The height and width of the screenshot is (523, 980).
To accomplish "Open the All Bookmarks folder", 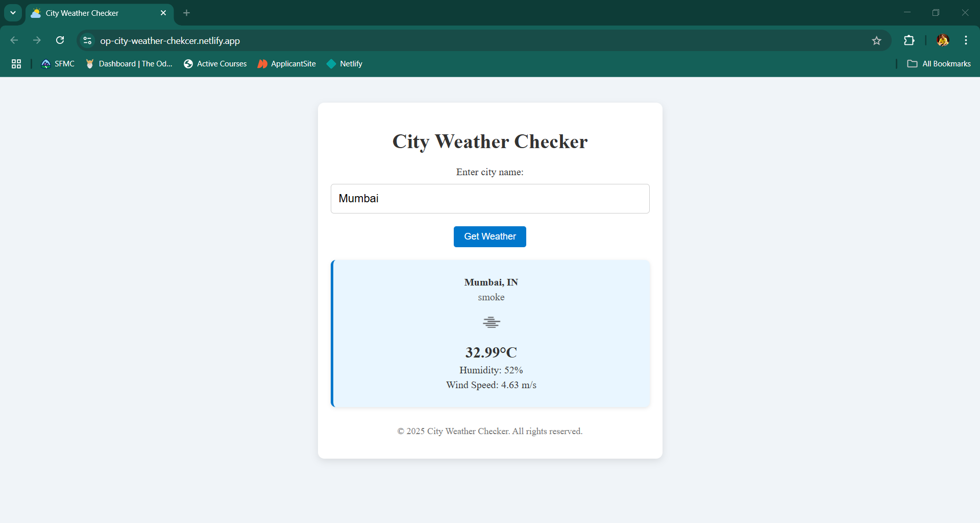I will point(939,64).
